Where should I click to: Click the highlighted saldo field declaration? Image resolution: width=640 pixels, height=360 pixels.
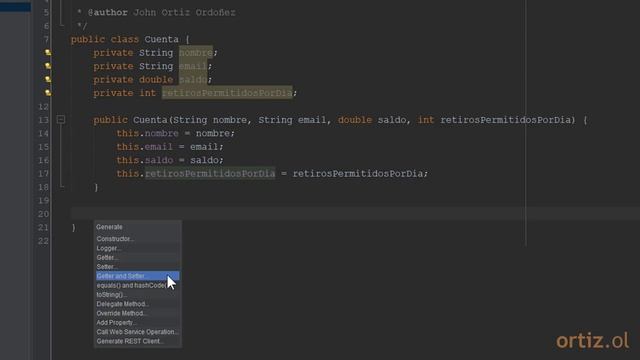pyautogui.click(x=193, y=80)
